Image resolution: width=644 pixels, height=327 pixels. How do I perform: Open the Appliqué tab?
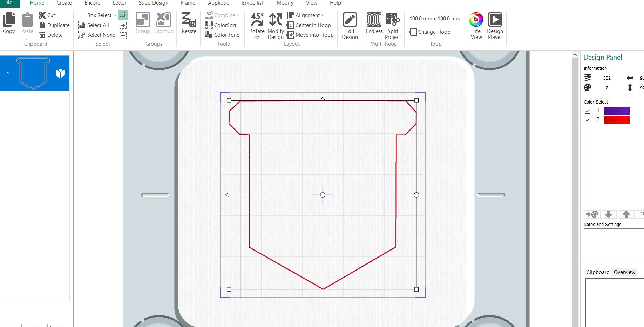pyautogui.click(x=218, y=3)
